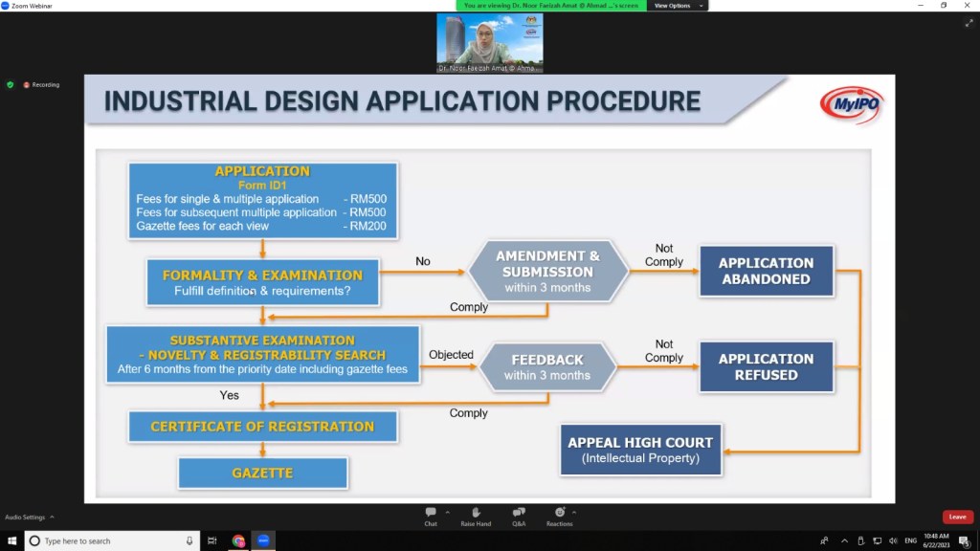Image resolution: width=980 pixels, height=551 pixels.
Task: Click the speaker video thumbnail
Action: [x=490, y=43]
